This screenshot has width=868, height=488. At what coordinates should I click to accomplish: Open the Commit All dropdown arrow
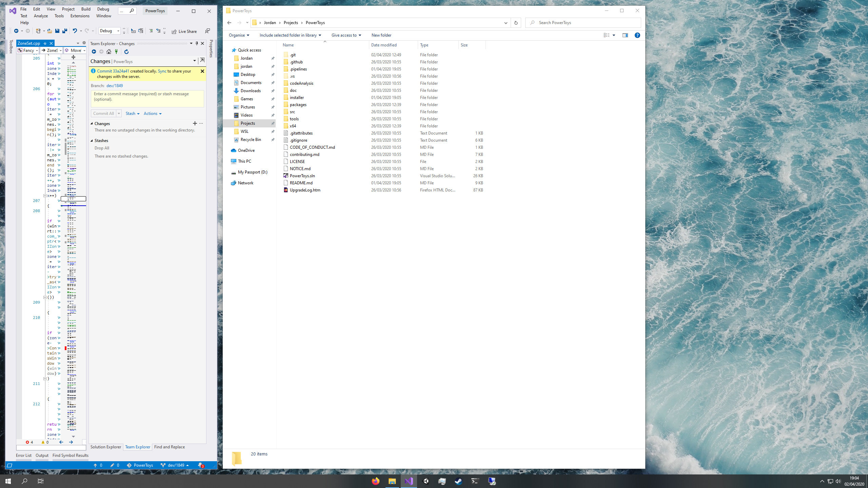point(119,114)
